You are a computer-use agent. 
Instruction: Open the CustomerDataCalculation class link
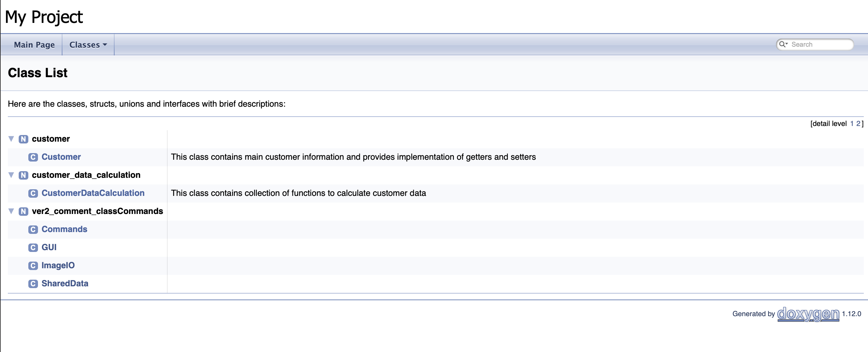click(x=93, y=193)
